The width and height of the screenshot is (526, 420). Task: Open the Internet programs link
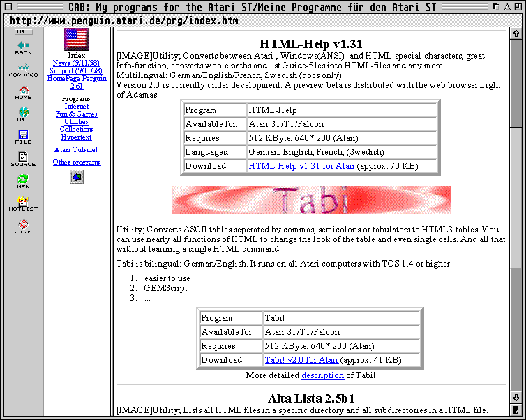(77, 106)
